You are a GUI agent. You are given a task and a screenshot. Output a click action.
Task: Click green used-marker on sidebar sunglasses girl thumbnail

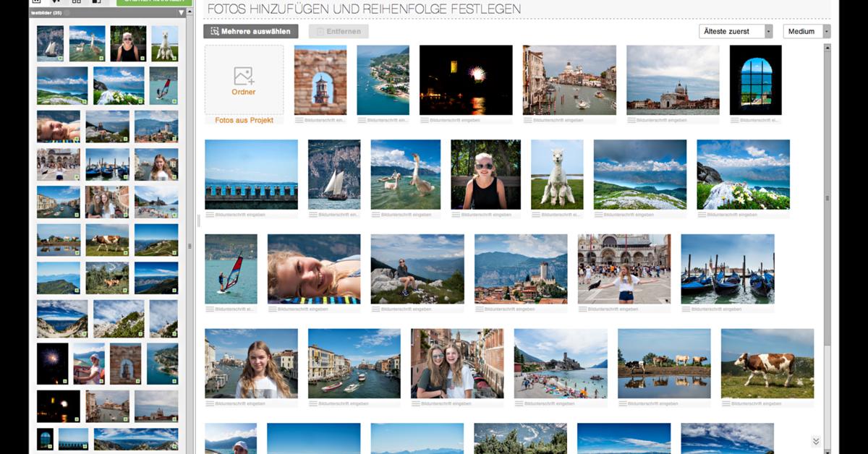click(x=142, y=59)
